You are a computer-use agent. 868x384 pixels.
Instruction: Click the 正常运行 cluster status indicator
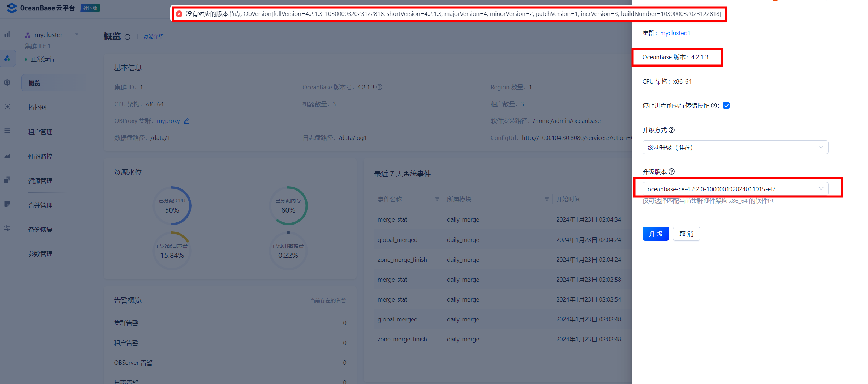40,59
